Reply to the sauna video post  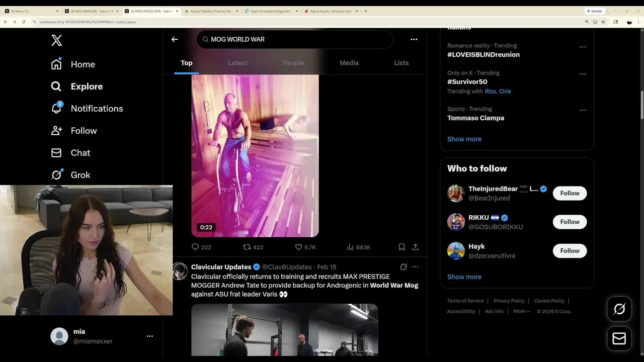[201, 247]
